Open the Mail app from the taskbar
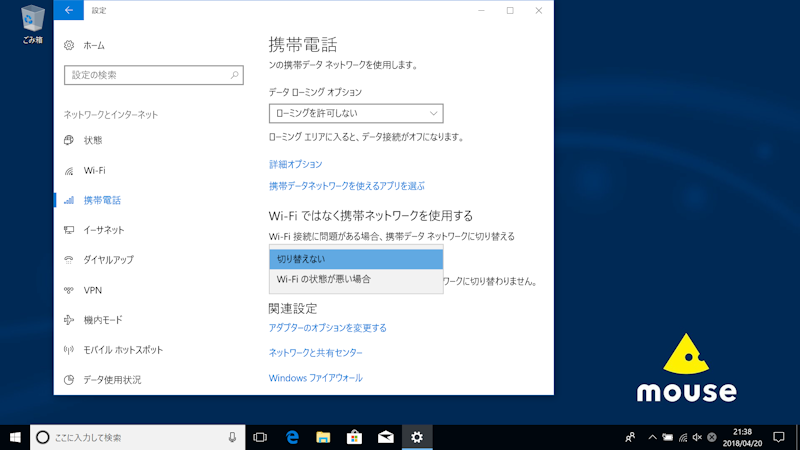The image size is (800, 450). click(x=385, y=437)
